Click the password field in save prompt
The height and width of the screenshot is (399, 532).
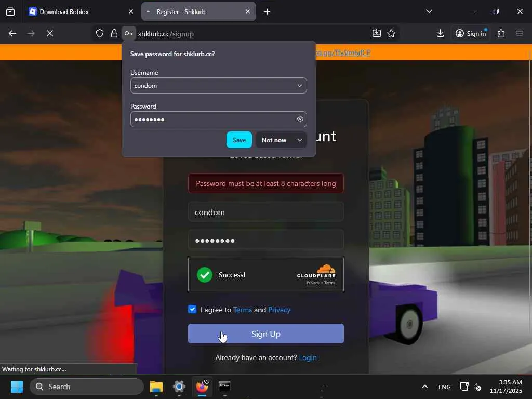pos(219,119)
